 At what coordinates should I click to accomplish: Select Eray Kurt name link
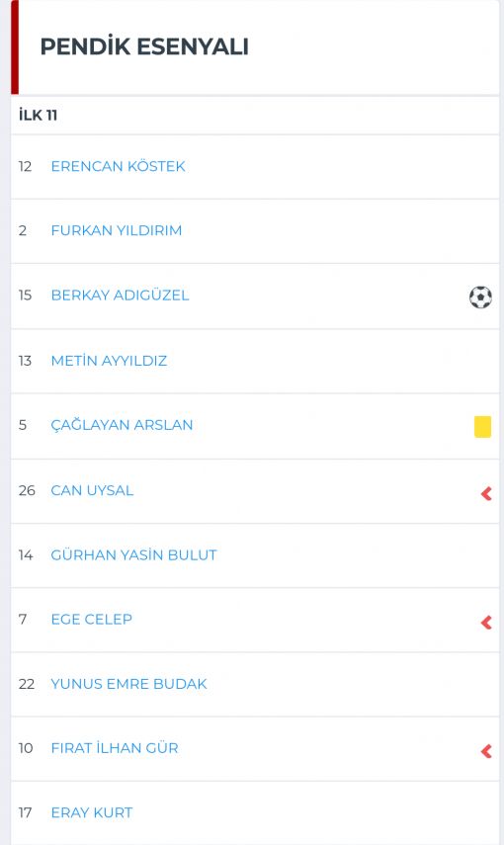coord(92,812)
